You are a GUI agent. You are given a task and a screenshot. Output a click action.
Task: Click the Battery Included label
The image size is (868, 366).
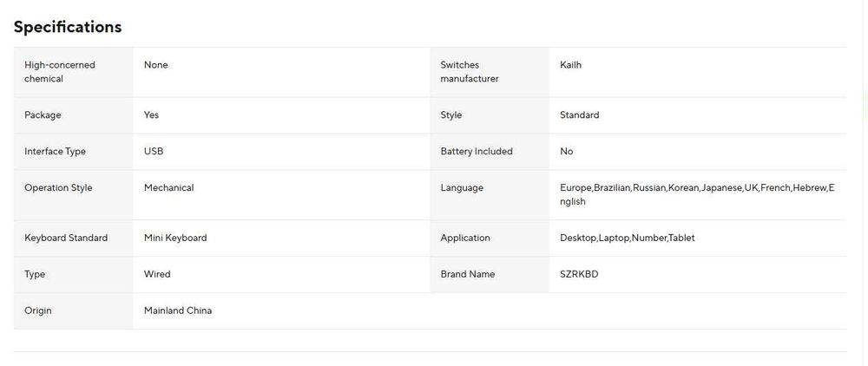click(477, 152)
